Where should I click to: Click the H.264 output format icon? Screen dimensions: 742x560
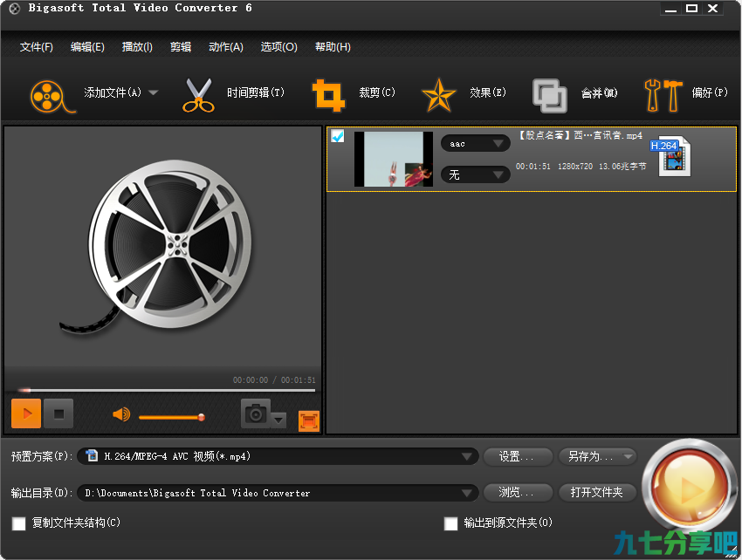[671, 157]
